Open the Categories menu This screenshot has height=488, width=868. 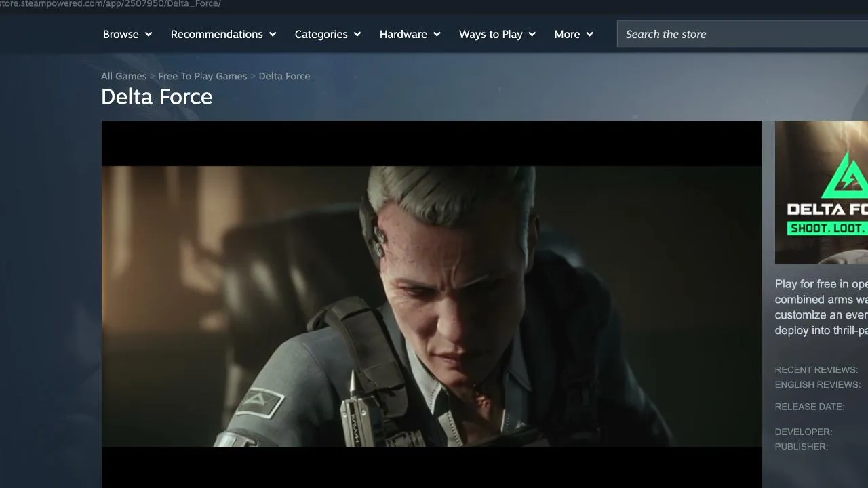pyautogui.click(x=328, y=34)
